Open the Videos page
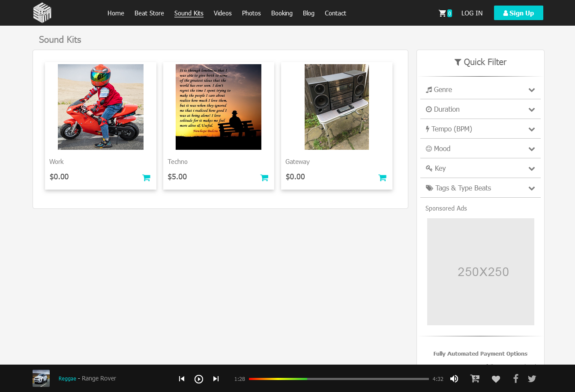575x392 pixels. click(x=223, y=13)
